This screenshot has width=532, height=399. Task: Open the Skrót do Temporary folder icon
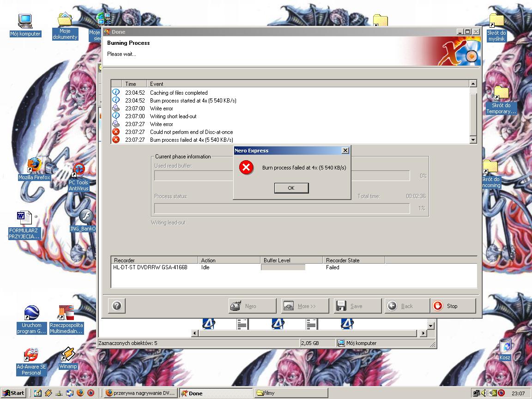(501, 100)
